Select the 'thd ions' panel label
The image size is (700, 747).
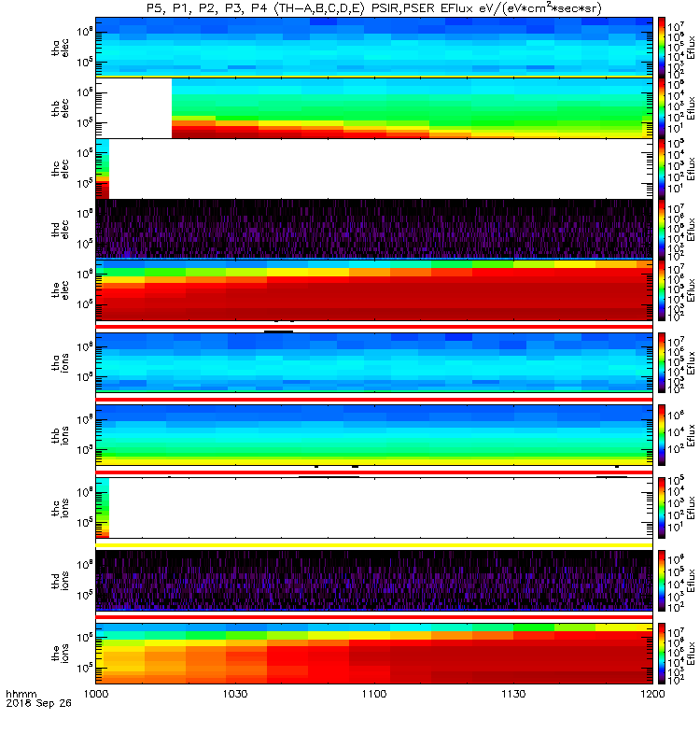[x=61, y=581]
